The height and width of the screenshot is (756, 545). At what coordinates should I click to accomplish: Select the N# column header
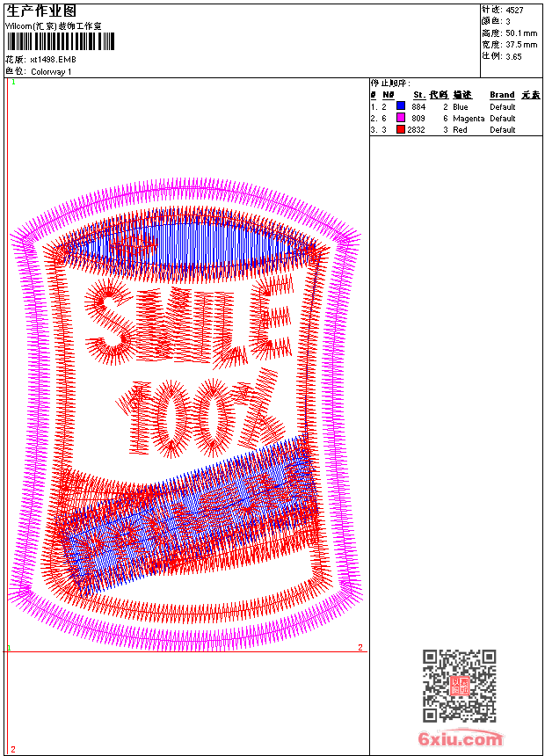tap(388, 95)
